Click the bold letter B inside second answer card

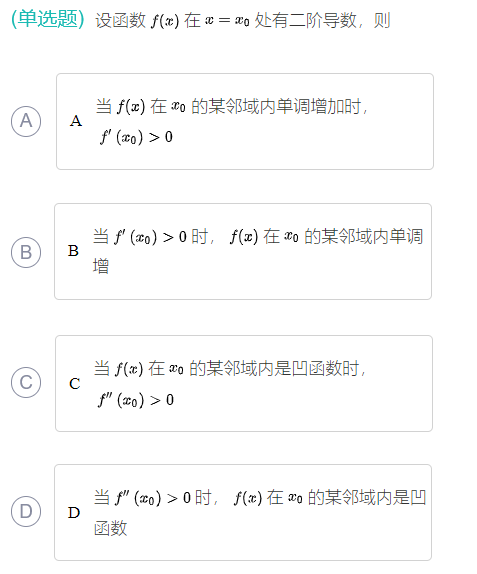pos(73,251)
